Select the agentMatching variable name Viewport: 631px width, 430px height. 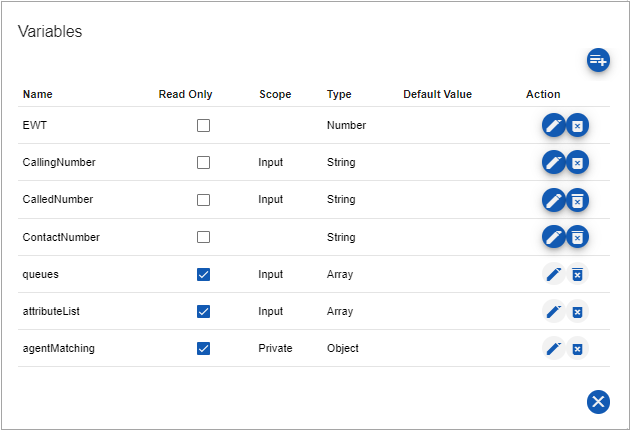(58, 348)
